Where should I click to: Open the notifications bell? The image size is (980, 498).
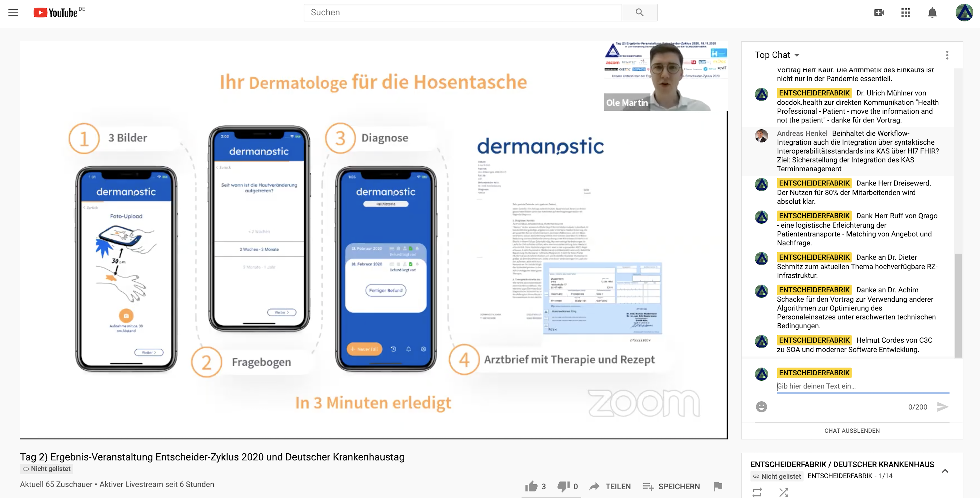click(x=932, y=13)
